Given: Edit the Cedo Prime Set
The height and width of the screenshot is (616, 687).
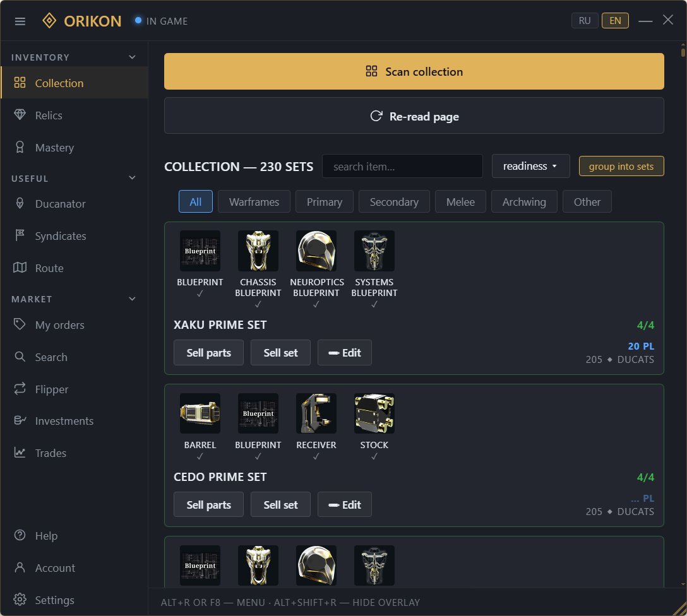Looking at the screenshot, I should (x=345, y=504).
